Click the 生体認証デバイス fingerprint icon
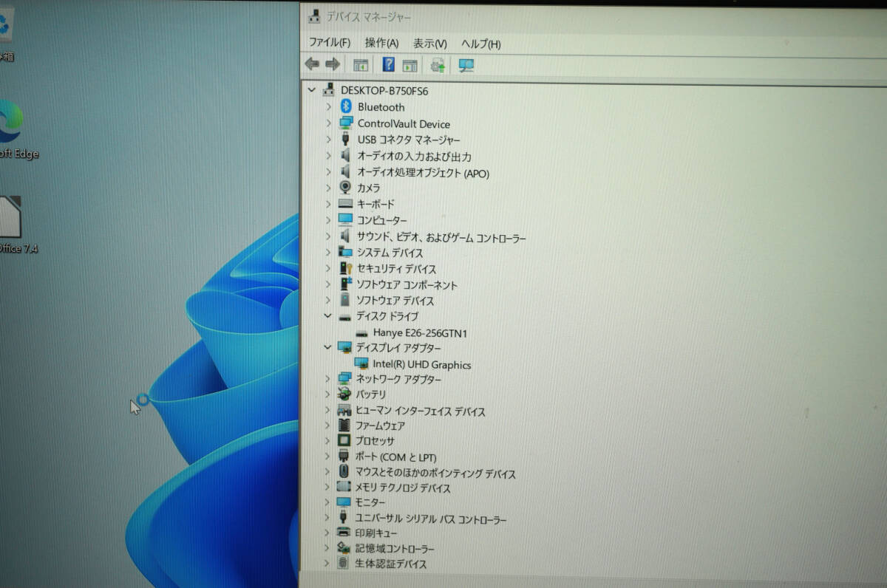This screenshot has width=887, height=588. pyautogui.click(x=343, y=564)
